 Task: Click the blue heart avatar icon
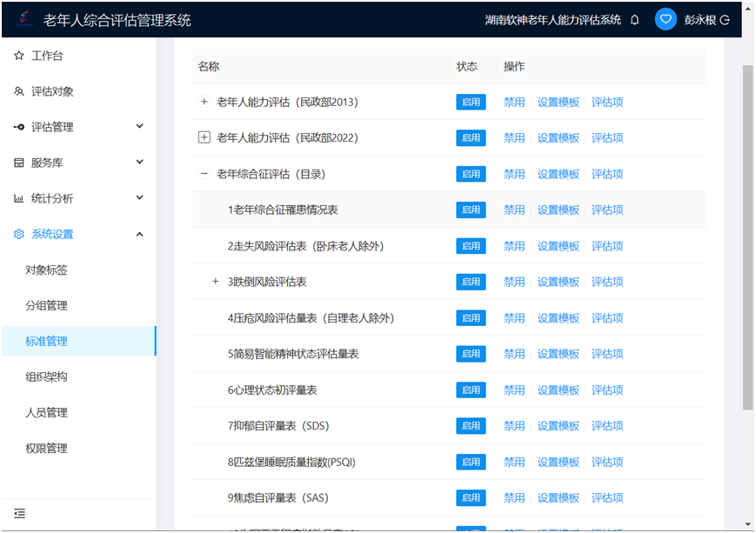pyautogui.click(x=666, y=20)
